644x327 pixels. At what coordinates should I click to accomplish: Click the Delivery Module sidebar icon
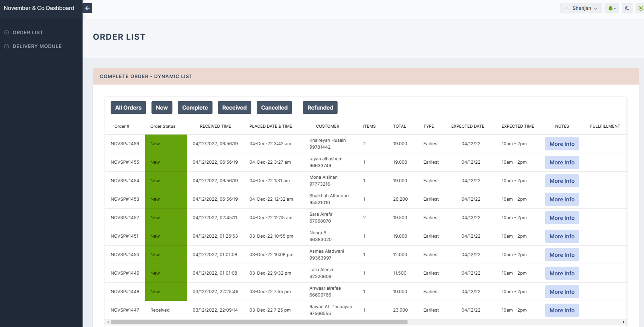[x=6, y=46]
